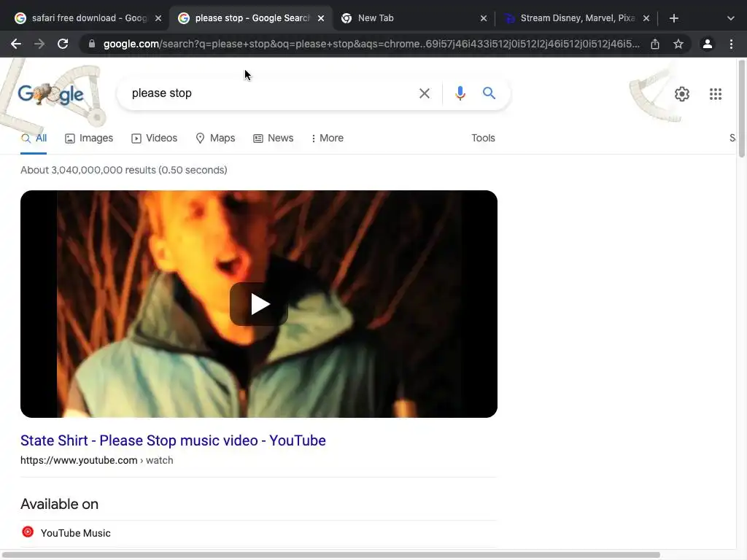Expand the More search filters
Image resolution: width=747 pixels, height=560 pixels.
[x=327, y=138]
